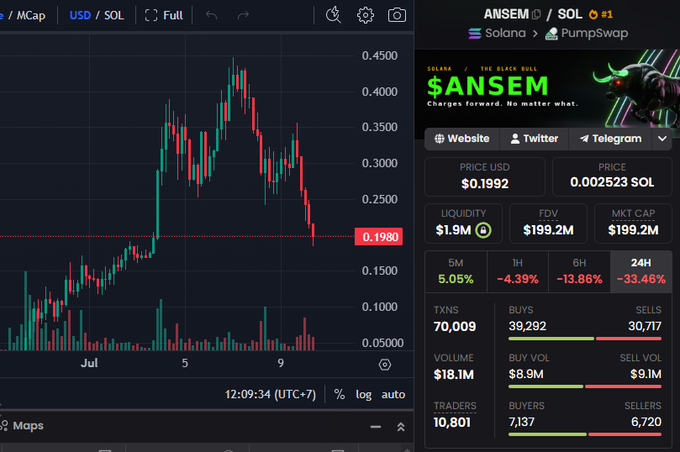680x452 pixels.
Task: Click the PRICE USD $0.1992 box
Action: 484,177
